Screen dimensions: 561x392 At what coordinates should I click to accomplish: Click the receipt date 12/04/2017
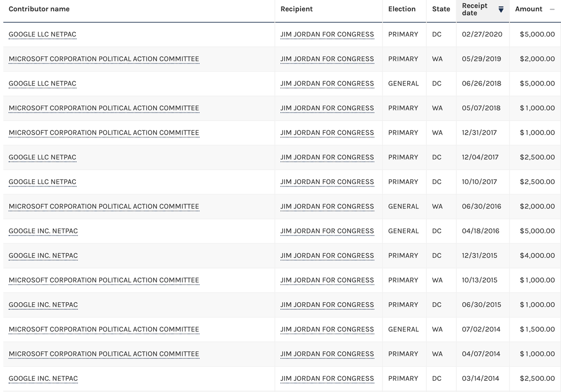coord(480,157)
